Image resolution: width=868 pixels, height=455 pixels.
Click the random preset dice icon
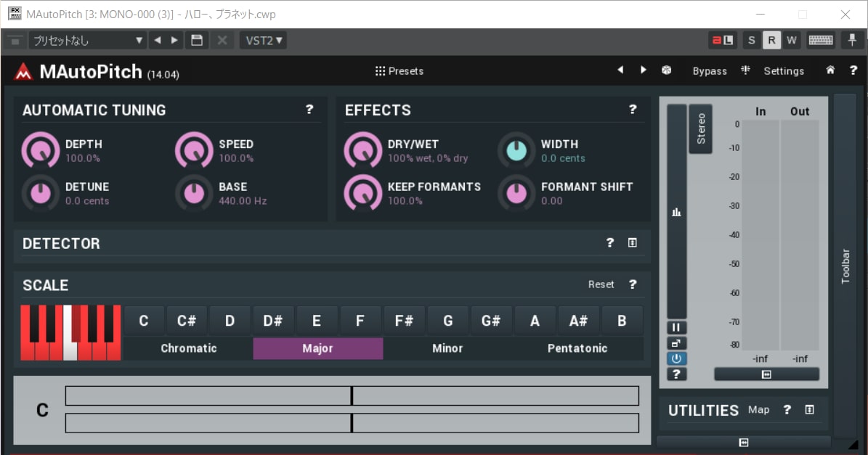(x=667, y=70)
